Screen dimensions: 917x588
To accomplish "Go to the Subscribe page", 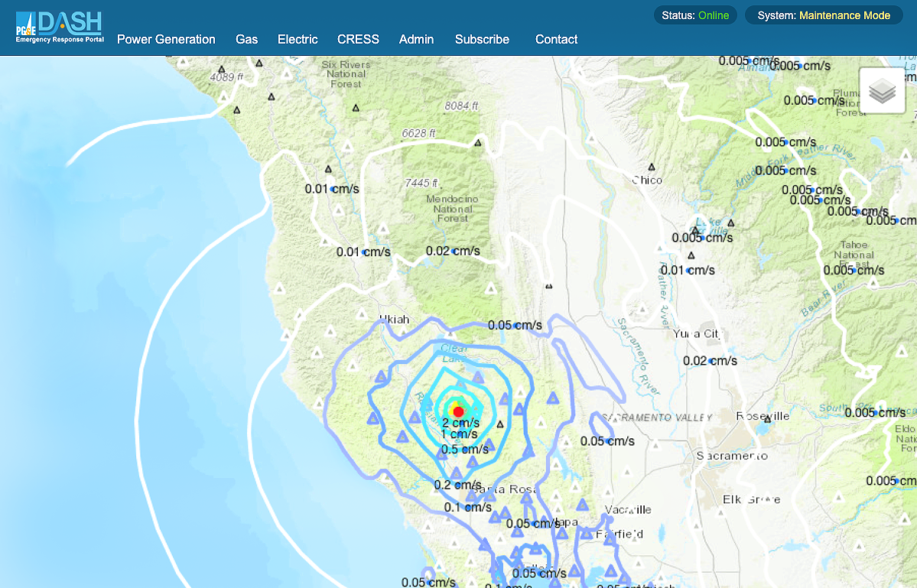I will tap(483, 39).
